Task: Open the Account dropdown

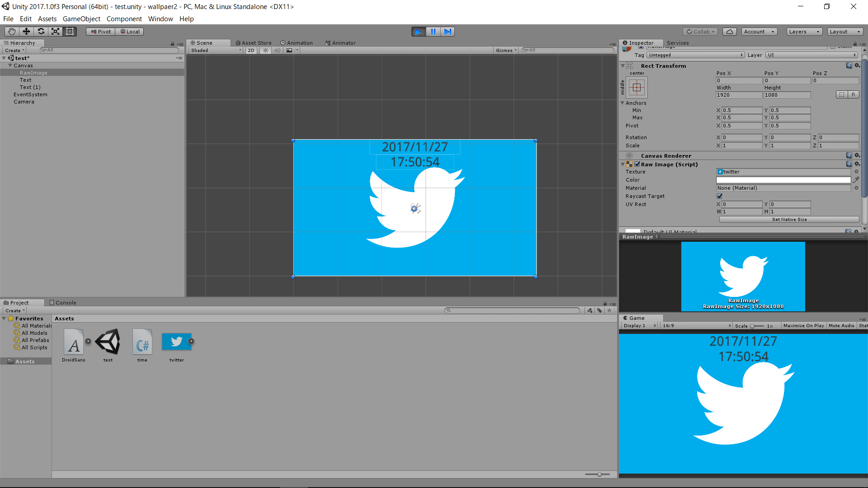Action: (x=759, y=32)
